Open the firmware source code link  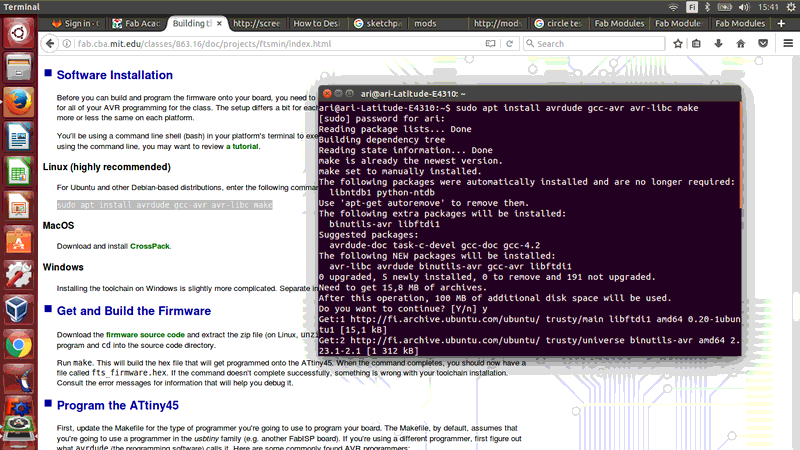[145, 335]
